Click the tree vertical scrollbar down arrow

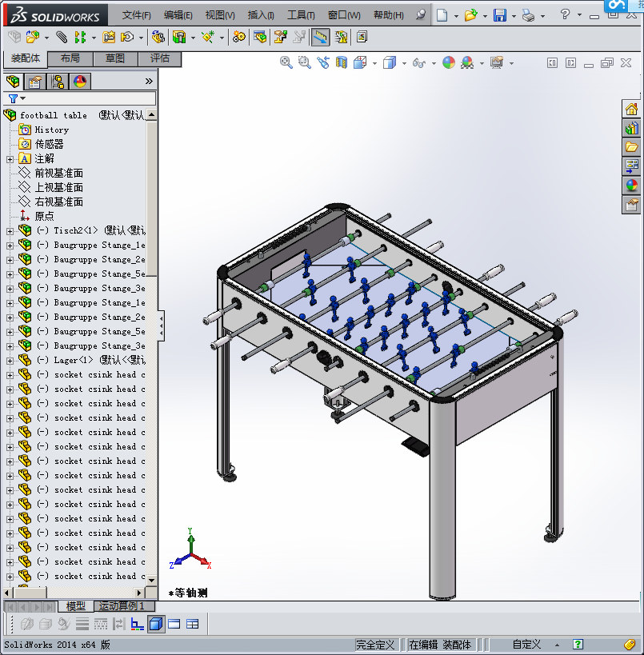coord(152,581)
